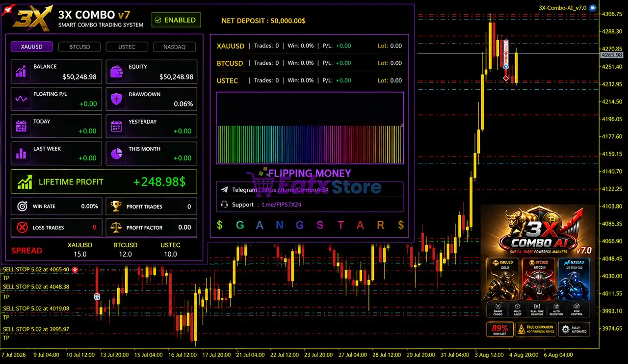Viewport: 628px width, 364px height.
Task: Click the SELL STOP 5.02 at 4065.40 order label
Action: click(36, 269)
